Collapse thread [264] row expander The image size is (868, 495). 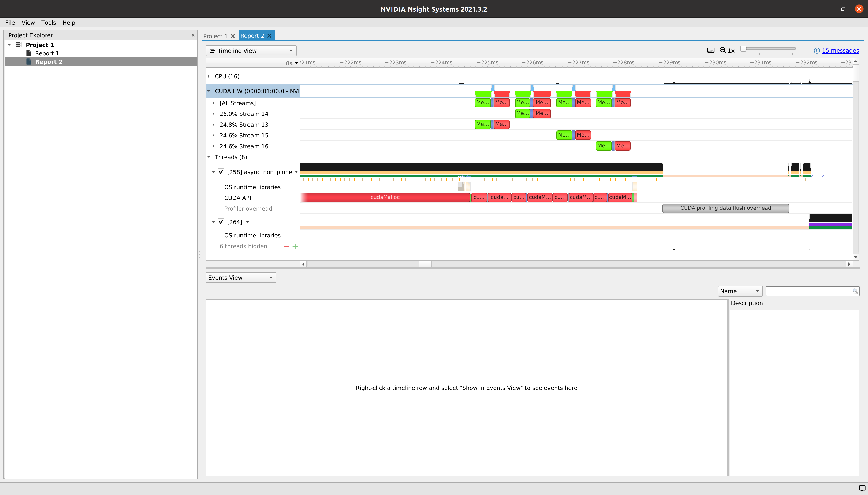tap(213, 222)
